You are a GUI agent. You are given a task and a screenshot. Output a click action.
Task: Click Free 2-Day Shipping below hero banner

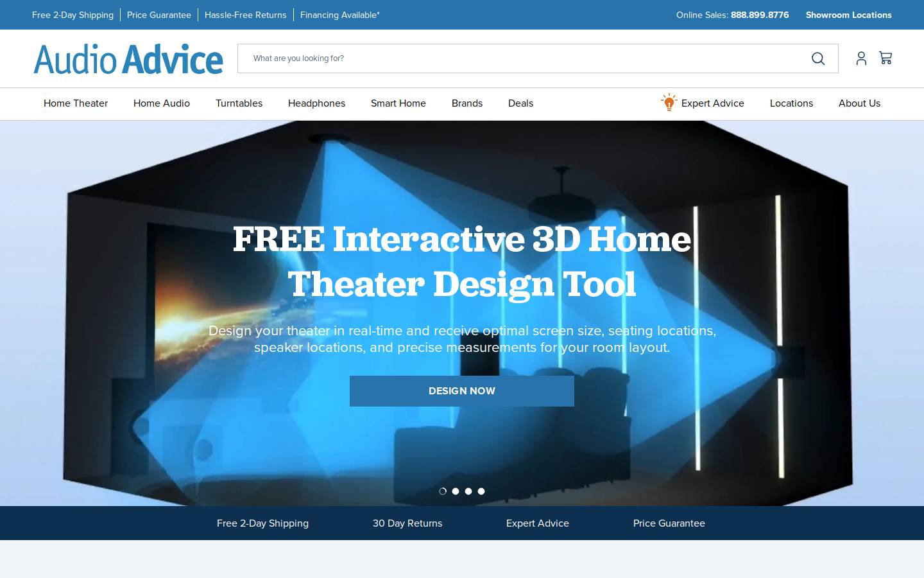point(262,523)
